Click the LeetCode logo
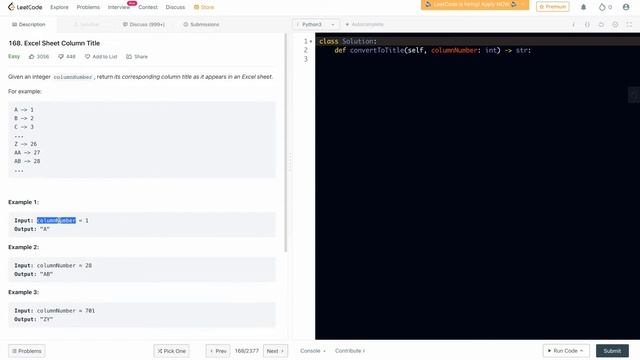The width and height of the screenshot is (640, 360). click(25, 7)
